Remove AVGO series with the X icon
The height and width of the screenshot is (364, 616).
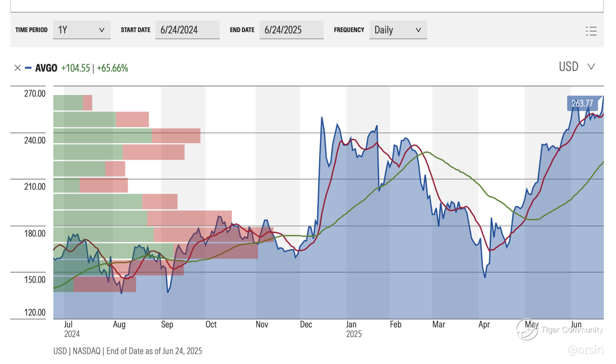pos(17,68)
